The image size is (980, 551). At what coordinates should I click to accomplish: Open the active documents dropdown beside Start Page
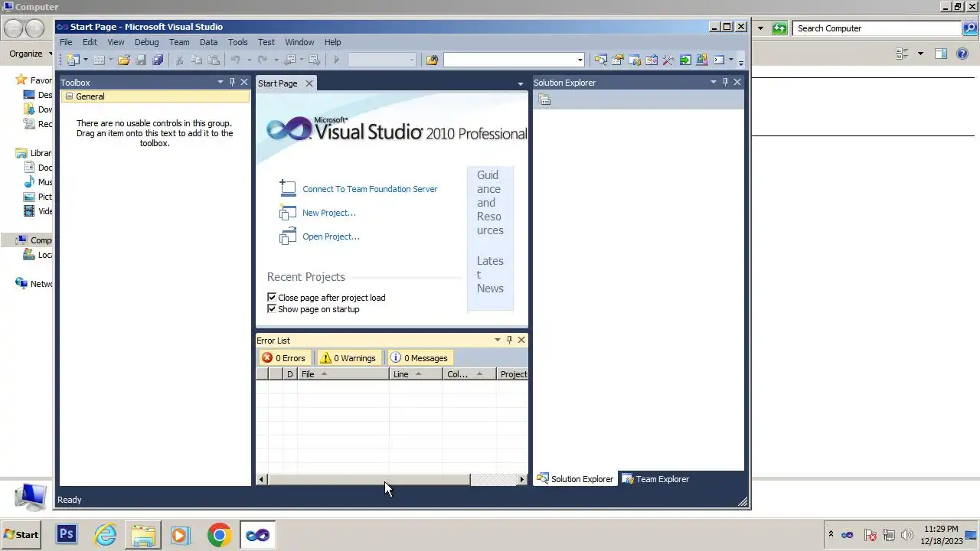pos(521,83)
